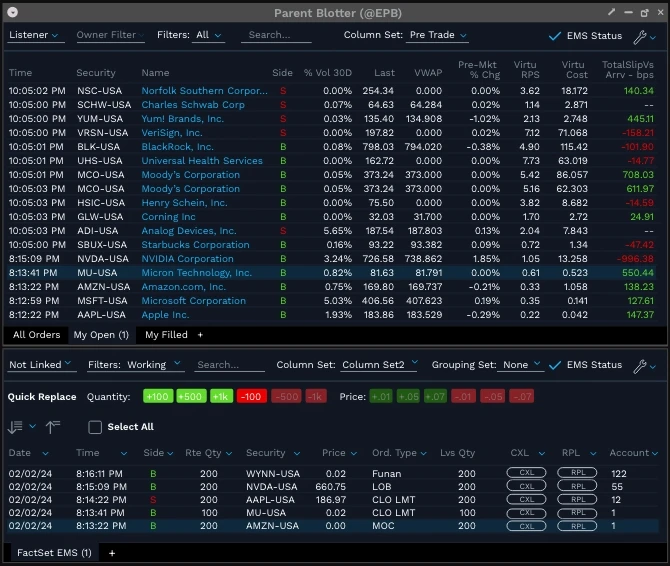670x566 pixels.
Task: Click CXL for the MU-USA order
Action: pyautogui.click(x=526, y=513)
